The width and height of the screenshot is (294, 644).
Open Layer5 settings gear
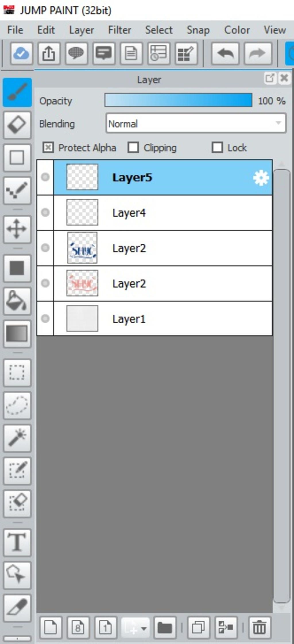261,178
